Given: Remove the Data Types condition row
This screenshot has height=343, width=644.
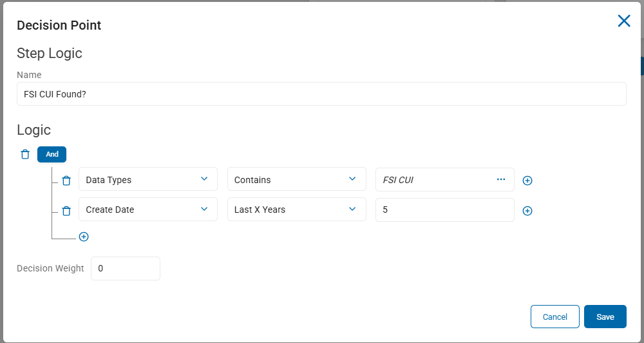Looking at the screenshot, I should [66, 181].
